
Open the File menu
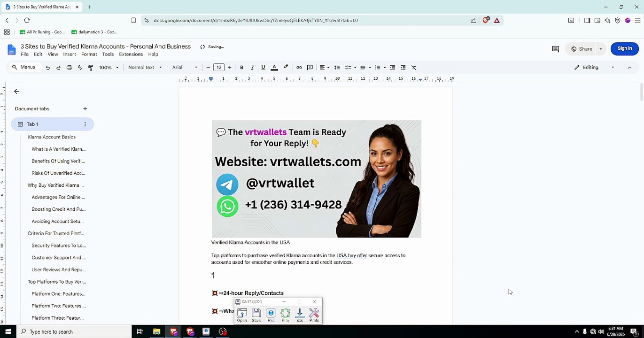pos(25,54)
